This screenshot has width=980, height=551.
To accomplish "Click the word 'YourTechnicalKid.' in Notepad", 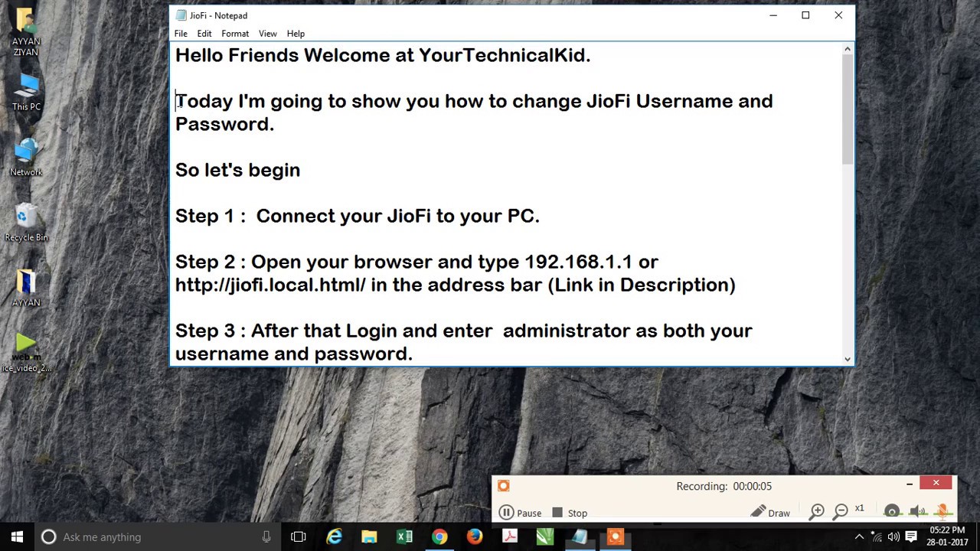I will 505,55.
